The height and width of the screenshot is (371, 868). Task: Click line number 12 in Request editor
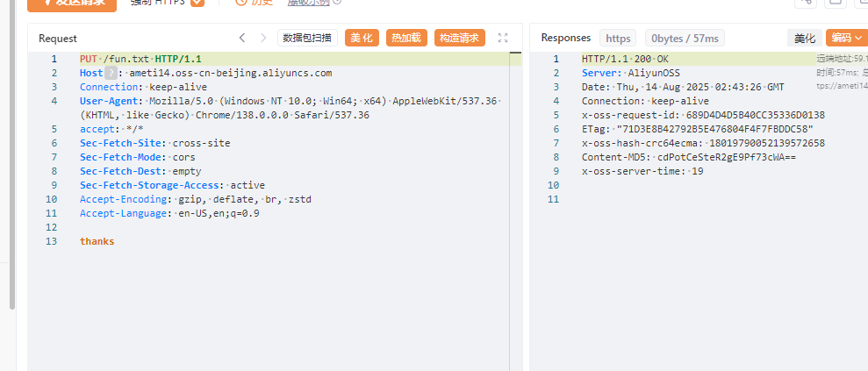tap(52, 227)
